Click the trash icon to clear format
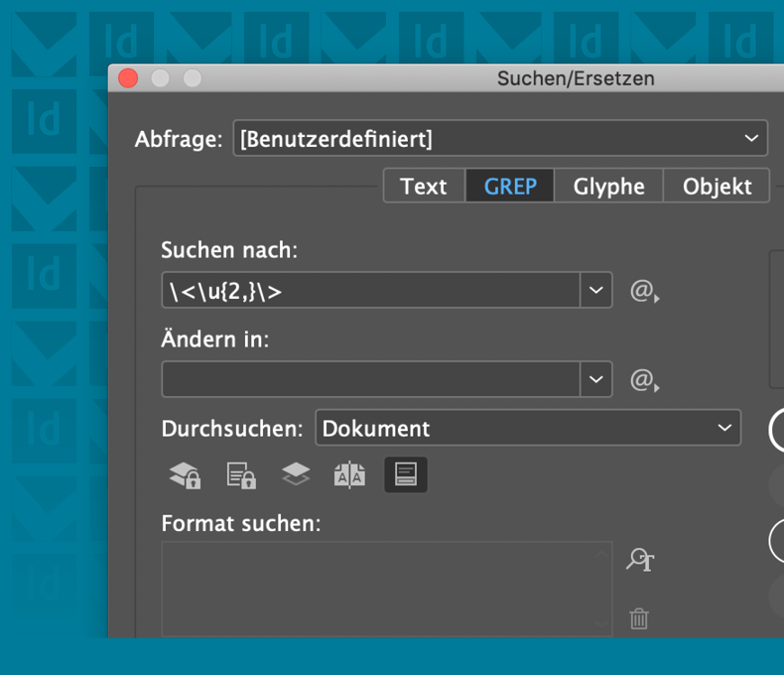Viewport: 784px width, 675px height. 639,618
